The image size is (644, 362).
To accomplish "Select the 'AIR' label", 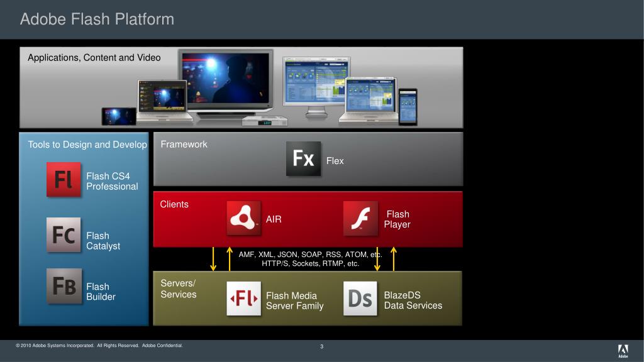I will pos(274,219).
